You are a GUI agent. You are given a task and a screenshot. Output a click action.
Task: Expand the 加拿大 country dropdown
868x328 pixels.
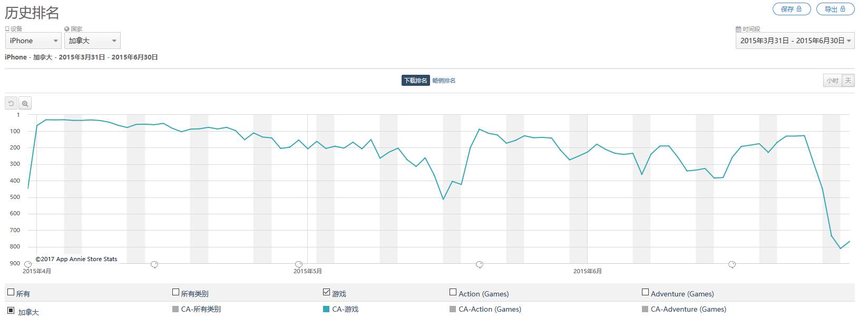tap(92, 41)
